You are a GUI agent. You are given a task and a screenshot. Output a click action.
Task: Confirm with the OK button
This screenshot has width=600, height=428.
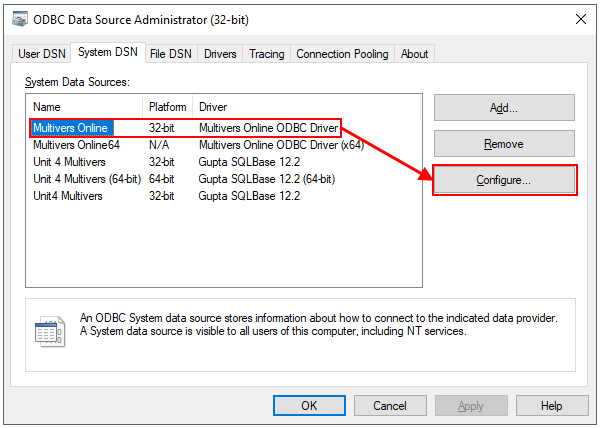(x=309, y=405)
